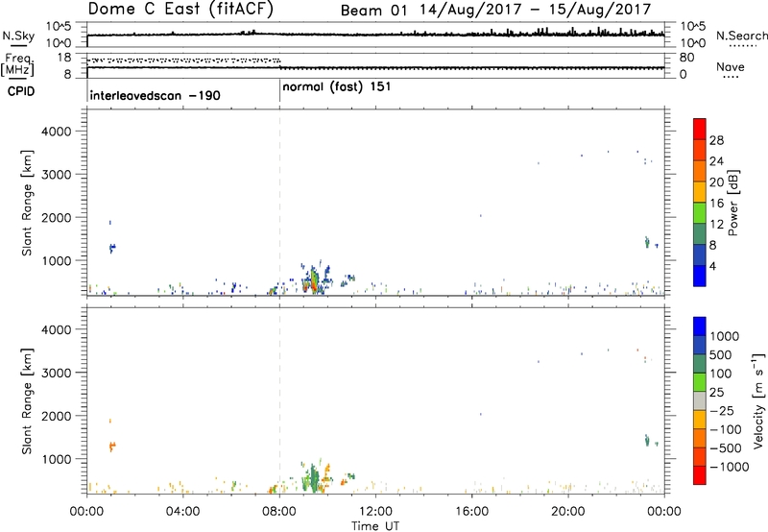
Task: Click the green echo cluster near 09:30 in Velocity panel
Action: tap(313, 478)
